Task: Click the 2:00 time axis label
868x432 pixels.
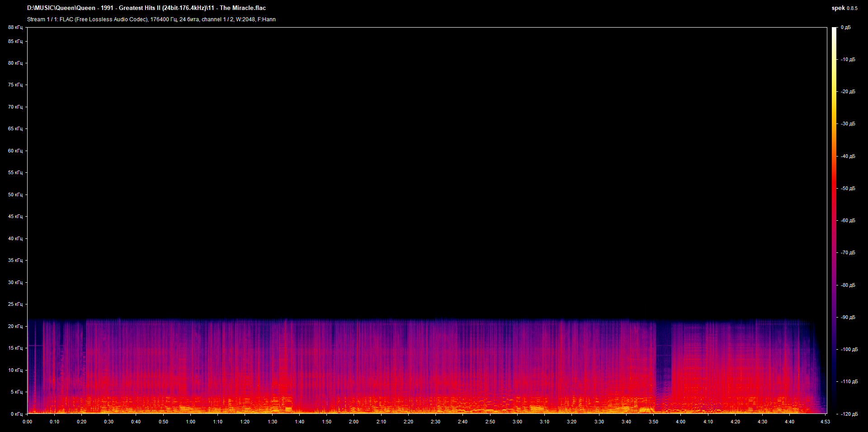Action: [x=354, y=422]
